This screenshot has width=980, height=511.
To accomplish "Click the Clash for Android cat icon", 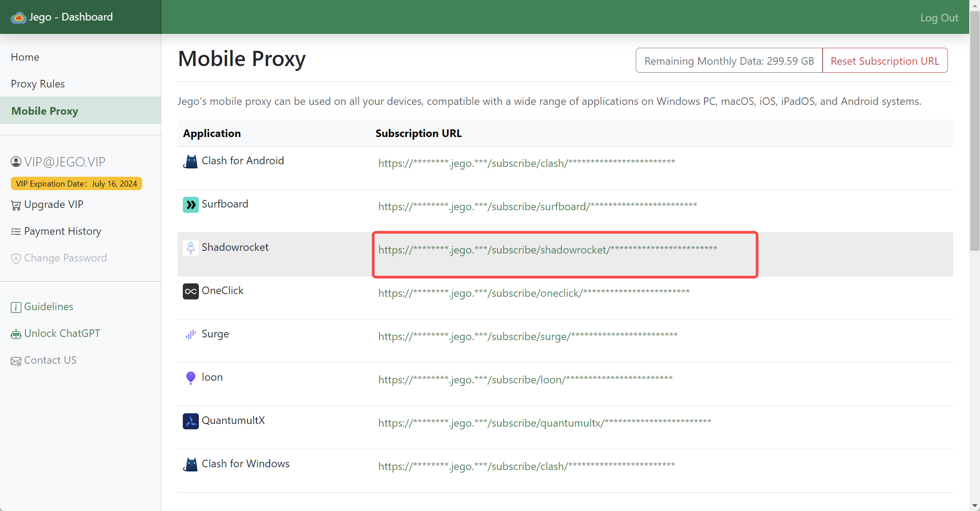I will point(190,161).
